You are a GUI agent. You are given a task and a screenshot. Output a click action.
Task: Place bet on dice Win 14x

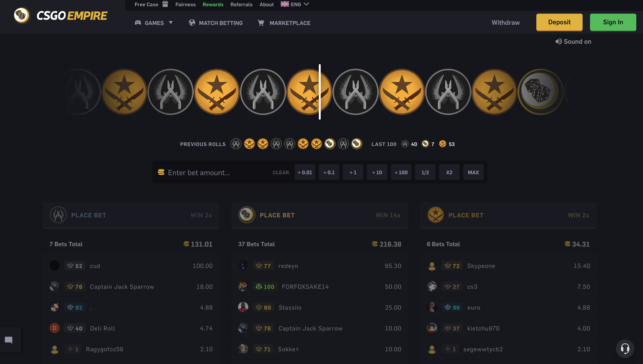320,215
